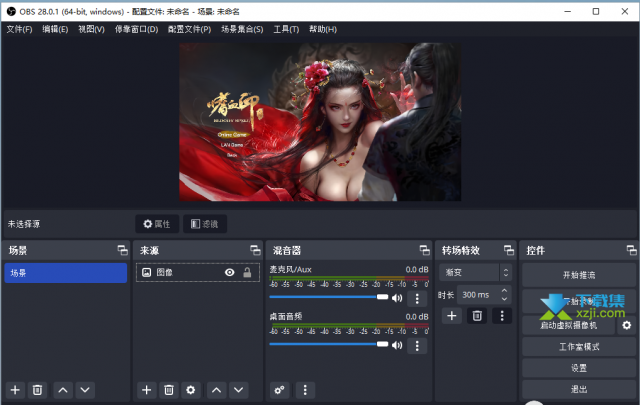Select the 场景 item in scene list
The image size is (640, 405).
[x=66, y=273]
